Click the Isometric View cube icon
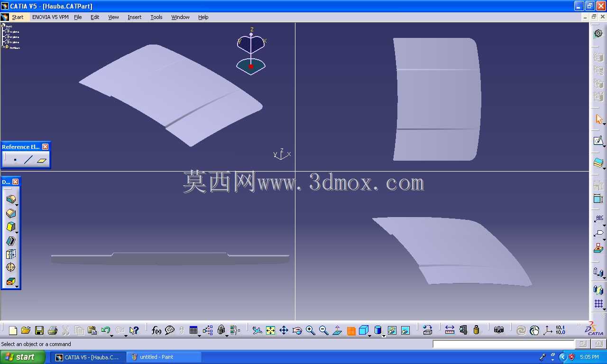 364,330
